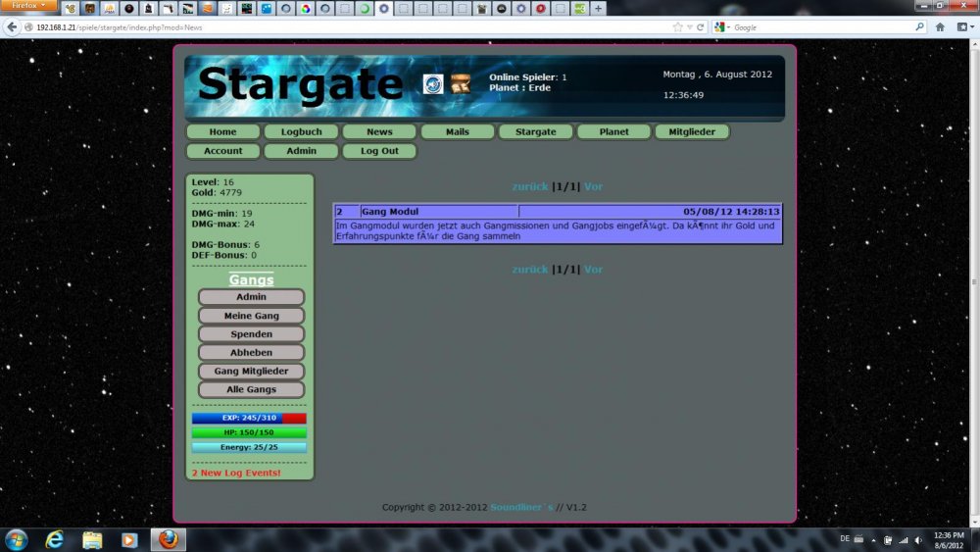Screen dimensions: 980x552
Task: Open the Mitglieder navigation tab
Action: pos(692,131)
